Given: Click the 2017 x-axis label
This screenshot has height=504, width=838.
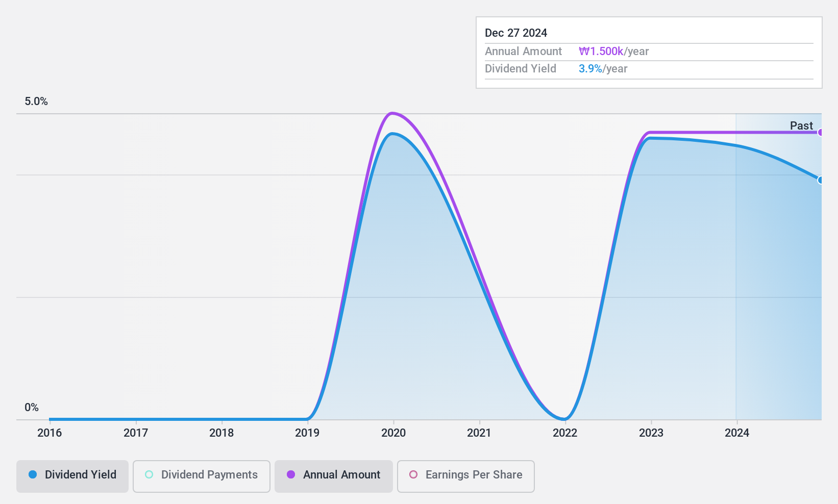Looking at the screenshot, I should click(x=136, y=433).
